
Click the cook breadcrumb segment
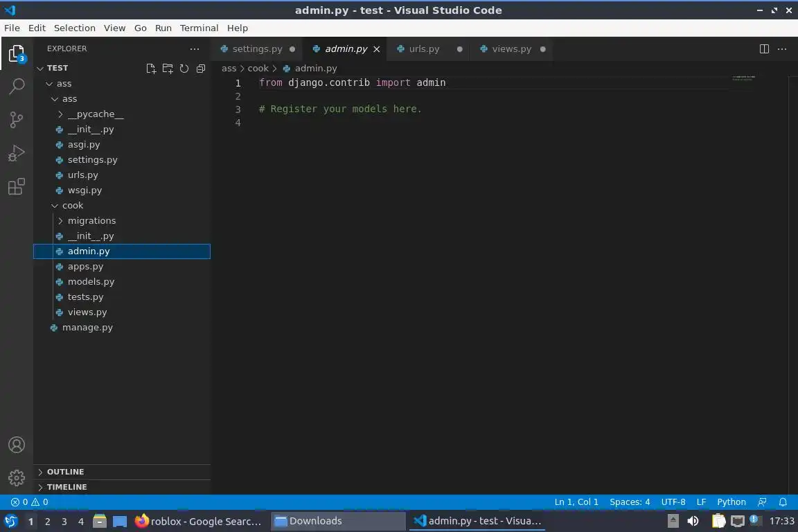[258, 68]
